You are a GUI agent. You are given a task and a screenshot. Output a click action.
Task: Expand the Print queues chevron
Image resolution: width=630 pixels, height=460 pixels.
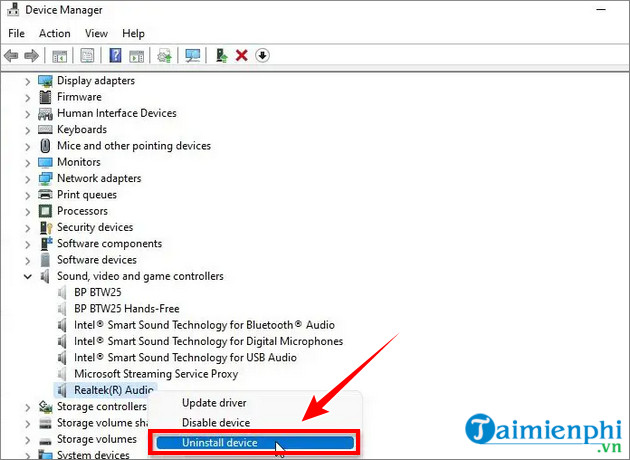27,196
